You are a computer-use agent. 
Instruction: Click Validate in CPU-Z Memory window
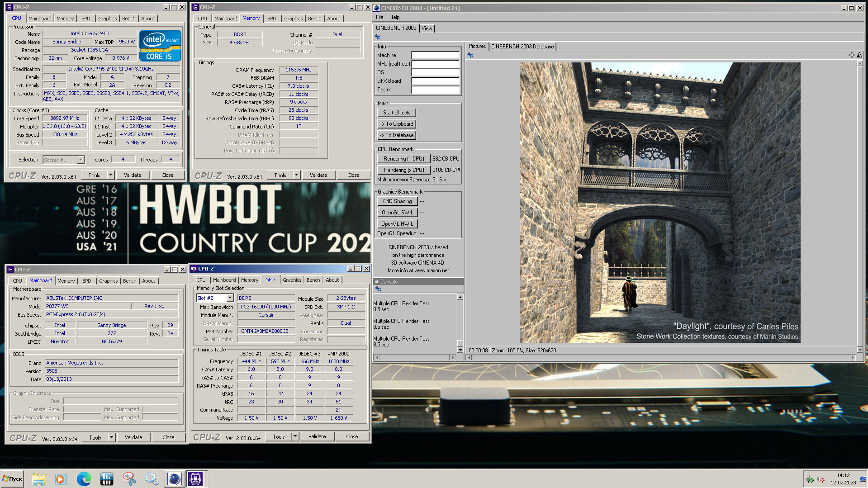click(318, 175)
